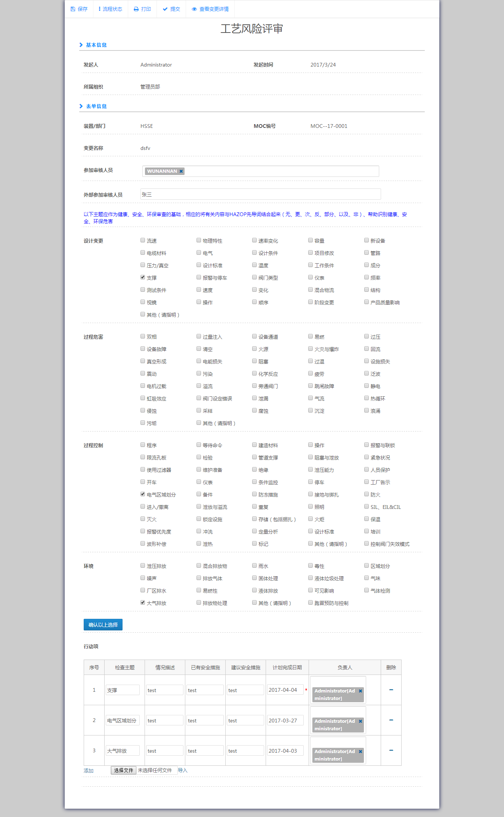Screen dimensions: 504x817
Task: Open view change details (查看变更详情)
Action: 210,9
